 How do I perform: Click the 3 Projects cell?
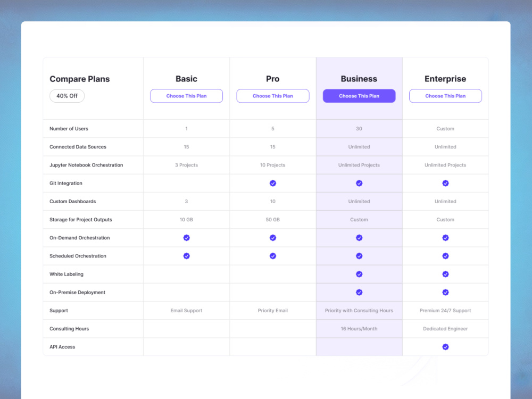coord(186,165)
